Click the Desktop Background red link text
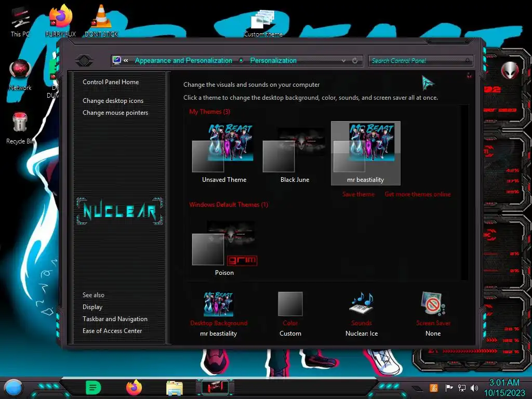Screen dimensions: 532x399 219,323
